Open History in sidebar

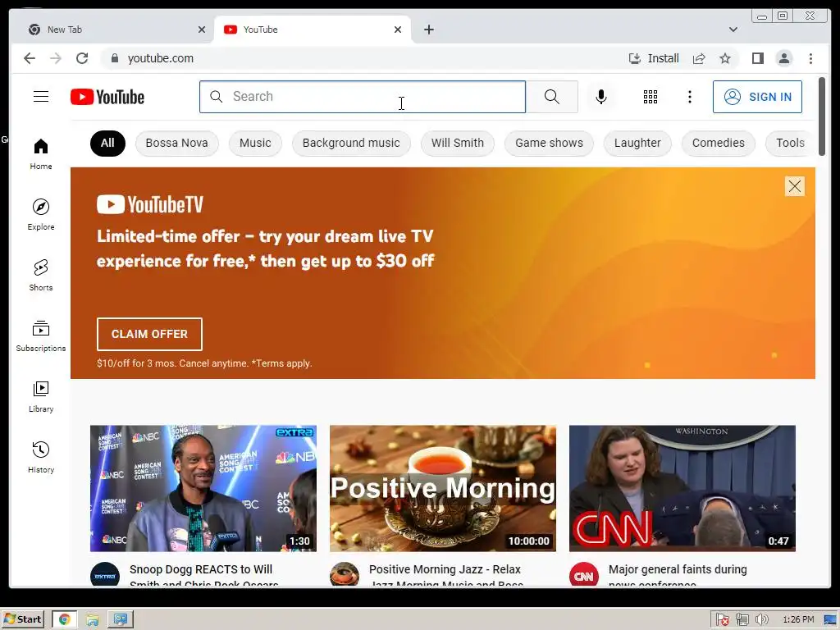[x=41, y=457]
